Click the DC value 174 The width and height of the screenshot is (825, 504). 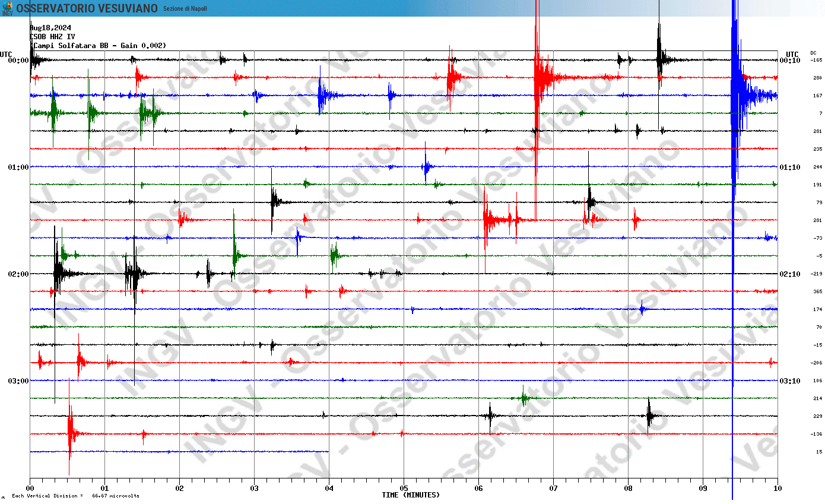818,309
